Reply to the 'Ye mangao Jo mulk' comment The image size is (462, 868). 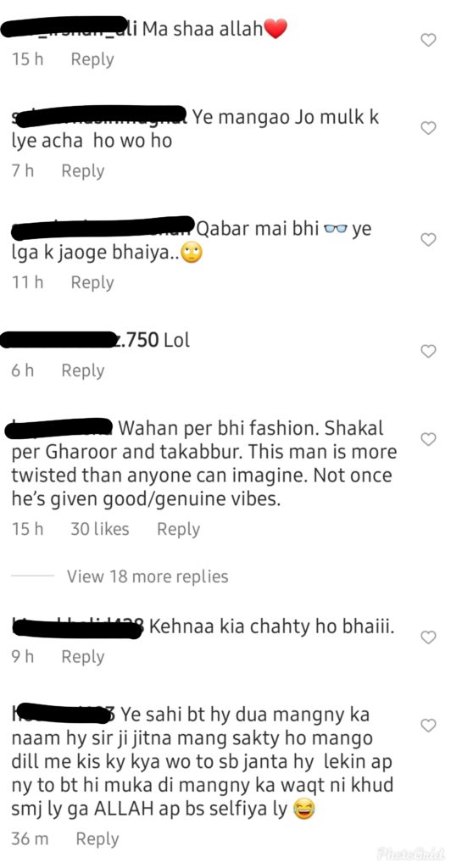[x=83, y=170]
